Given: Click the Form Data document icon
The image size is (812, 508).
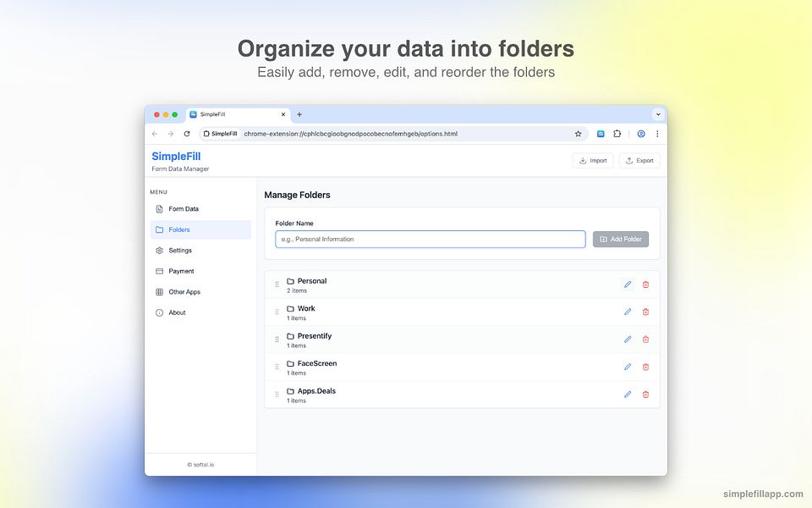Looking at the screenshot, I should click(x=160, y=208).
